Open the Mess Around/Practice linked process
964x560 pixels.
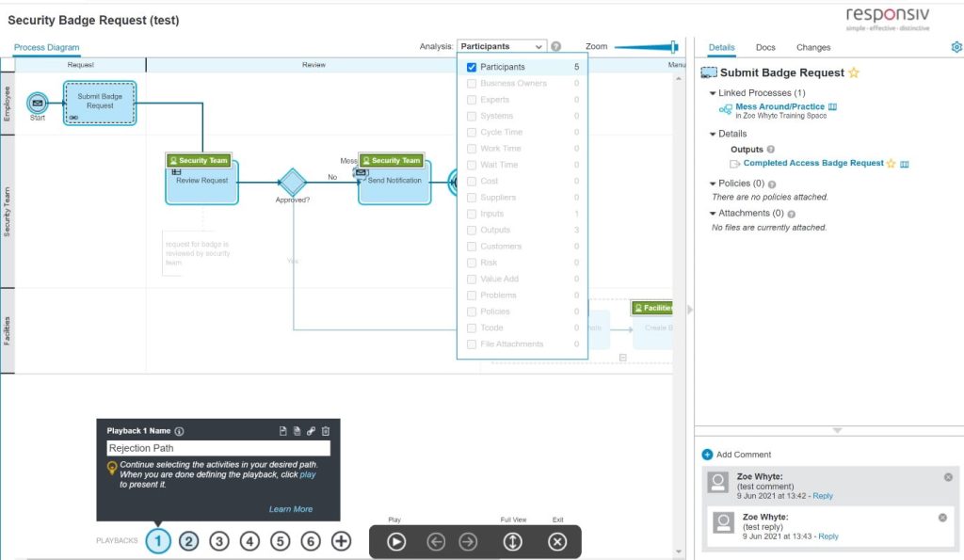point(779,107)
